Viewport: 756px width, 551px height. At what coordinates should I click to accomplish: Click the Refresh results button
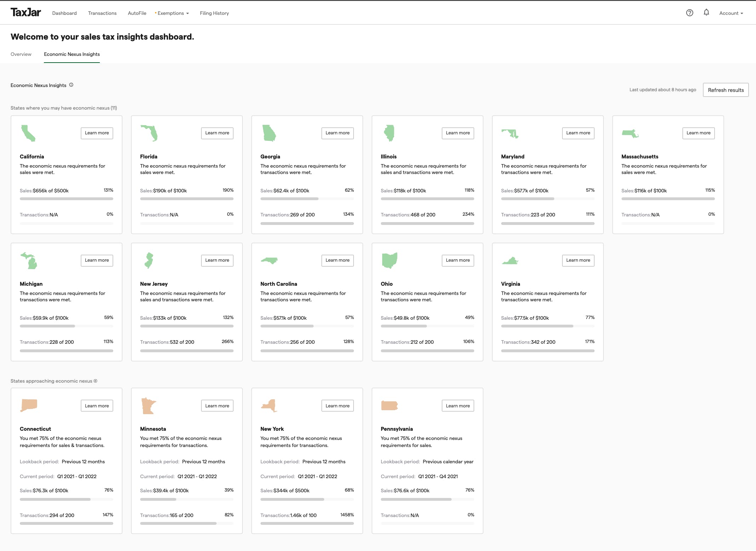pos(726,90)
